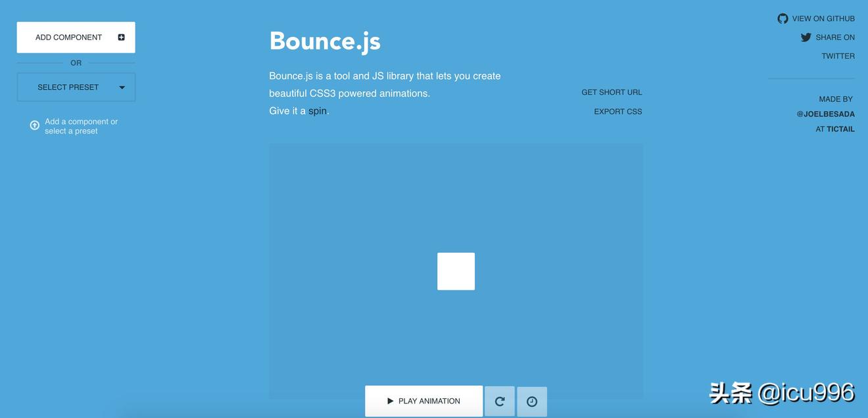Toggle the slow motion clock button
The height and width of the screenshot is (418, 868).
(x=532, y=402)
